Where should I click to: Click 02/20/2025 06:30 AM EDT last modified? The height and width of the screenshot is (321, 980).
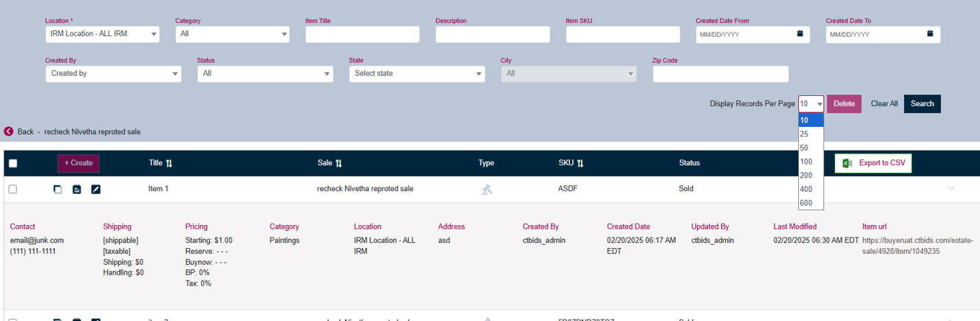click(x=816, y=241)
